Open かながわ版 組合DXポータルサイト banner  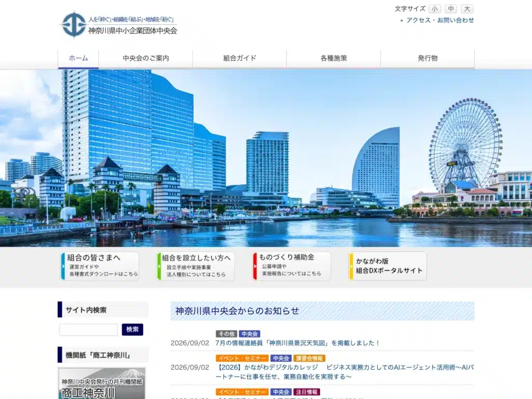click(388, 266)
